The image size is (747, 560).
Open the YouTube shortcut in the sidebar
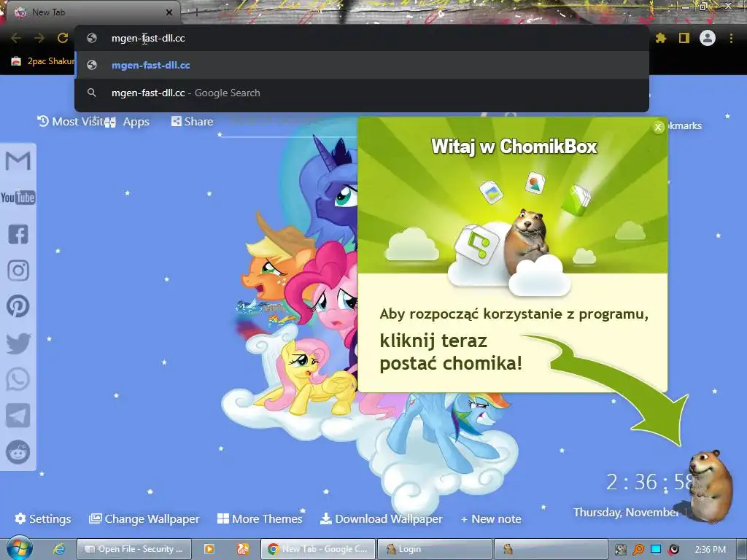click(x=18, y=197)
